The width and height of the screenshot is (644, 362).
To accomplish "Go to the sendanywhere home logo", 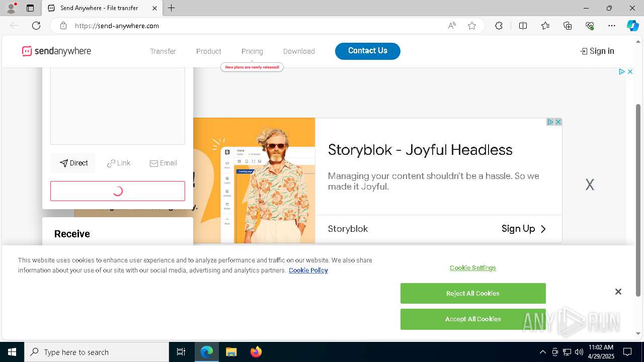I will point(56,51).
